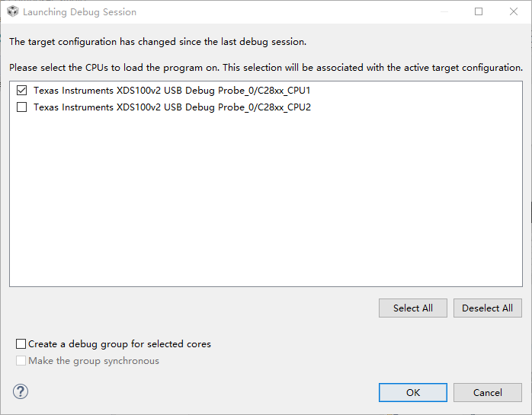Click the Cancel button

point(487,393)
